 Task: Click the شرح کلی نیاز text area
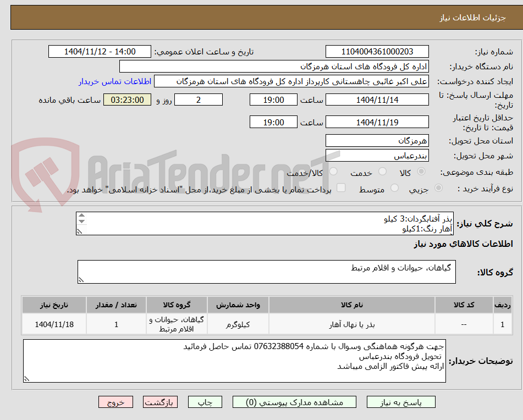point(265,224)
